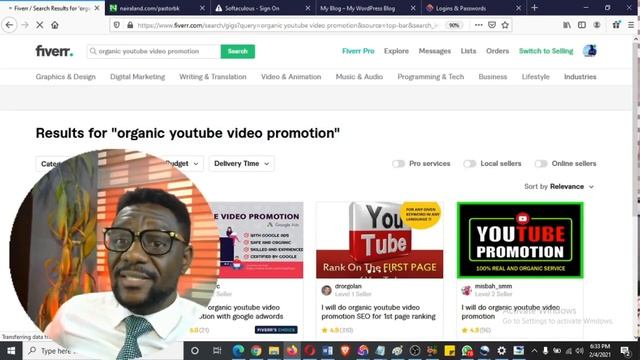Open Settings gear on taskbar

pos(501,351)
